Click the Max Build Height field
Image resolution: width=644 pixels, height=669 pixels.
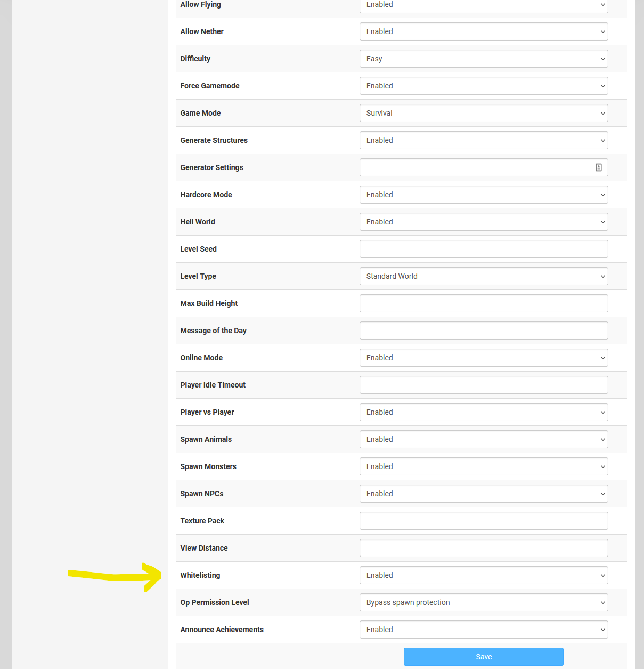click(483, 303)
